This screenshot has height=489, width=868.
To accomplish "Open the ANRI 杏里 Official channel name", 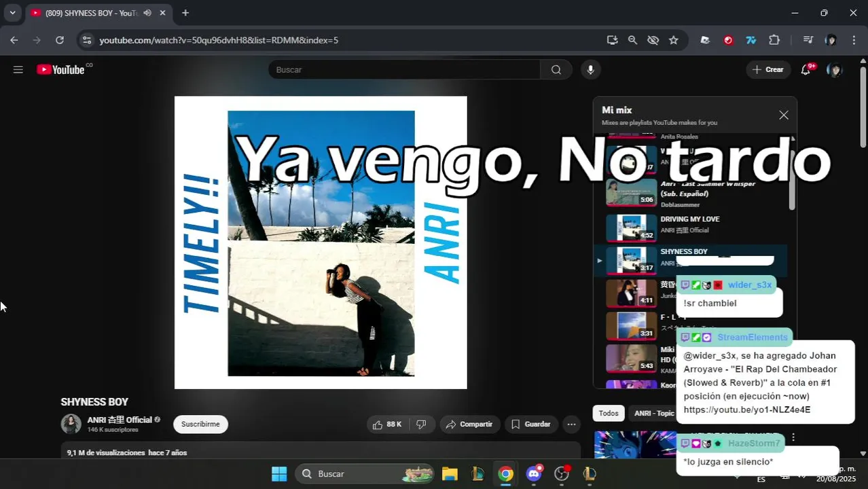I will 120,420.
